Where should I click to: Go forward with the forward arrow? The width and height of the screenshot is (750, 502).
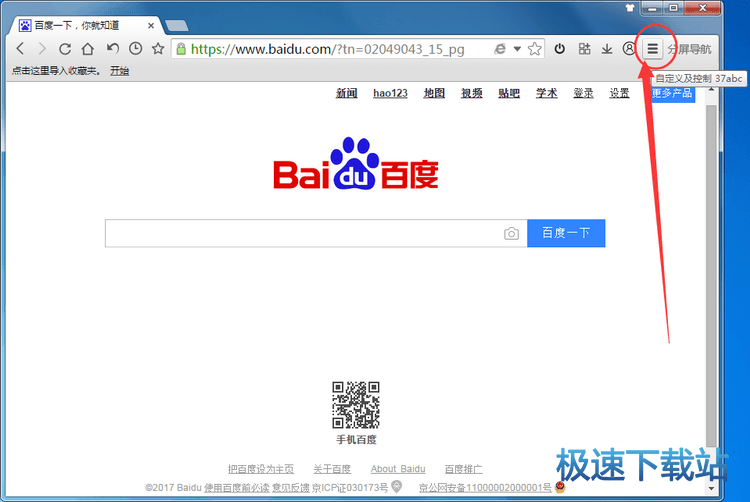click(42, 49)
